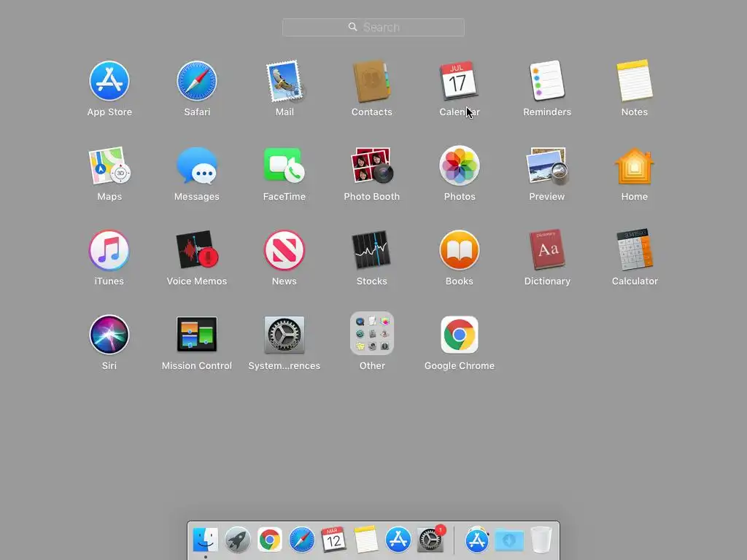This screenshot has height=560, width=747.
Task: Open Notes from the Dock
Action: coord(366,540)
